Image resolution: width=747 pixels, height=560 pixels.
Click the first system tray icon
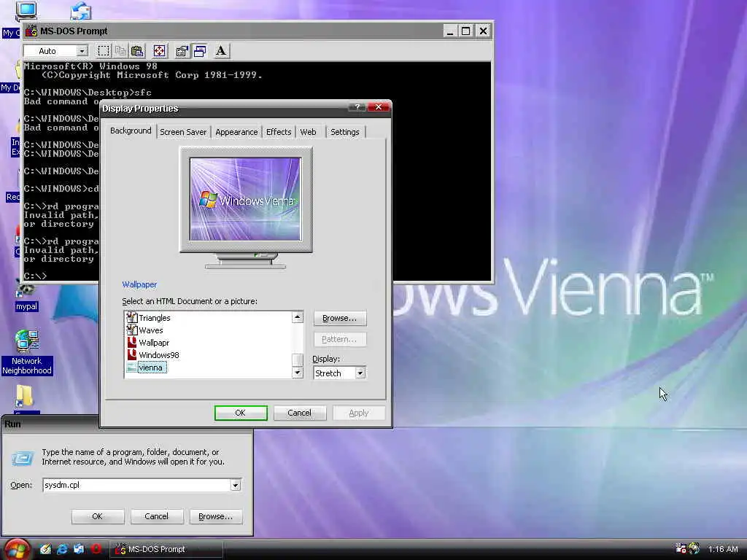pyautogui.click(x=681, y=548)
